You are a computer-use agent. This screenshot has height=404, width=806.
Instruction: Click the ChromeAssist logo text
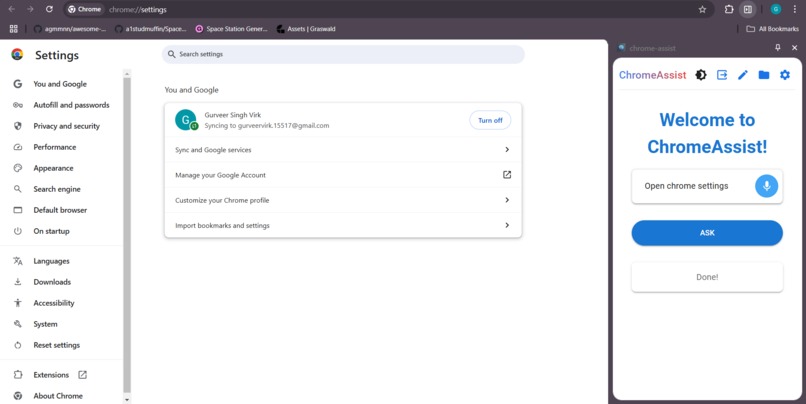click(x=652, y=75)
